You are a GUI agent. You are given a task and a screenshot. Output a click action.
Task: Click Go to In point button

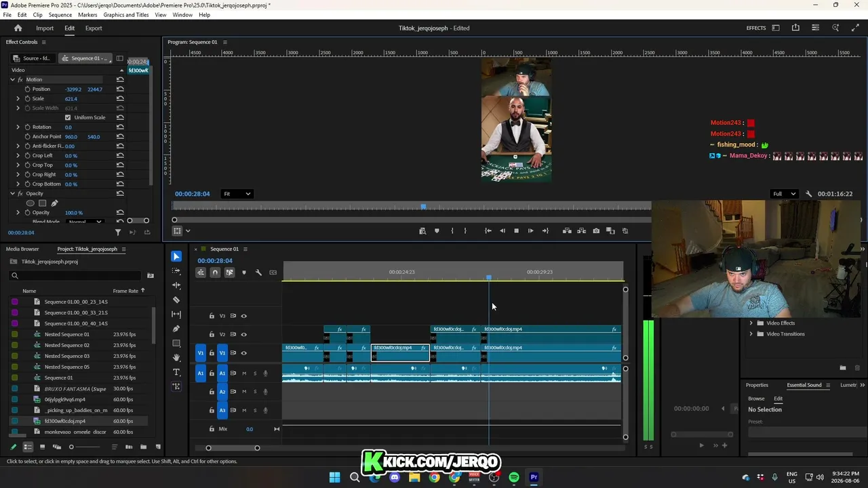(488, 231)
